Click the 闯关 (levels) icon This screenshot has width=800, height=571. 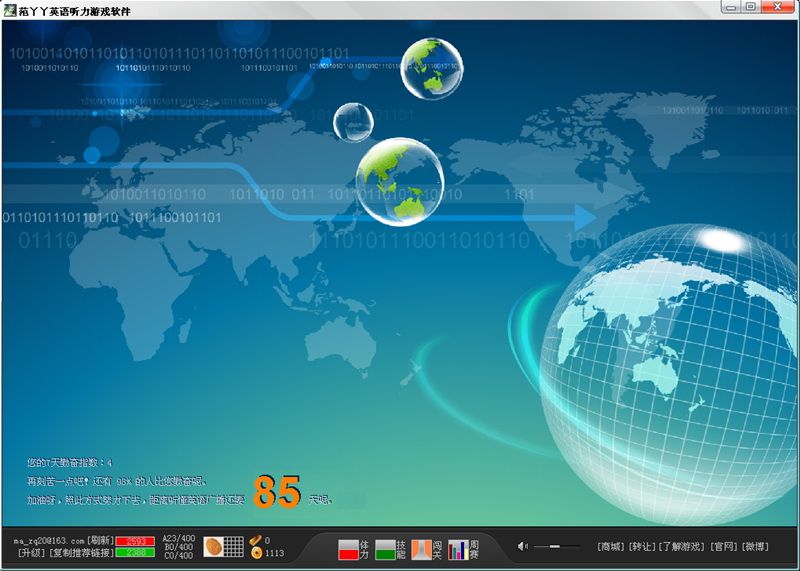426,548
